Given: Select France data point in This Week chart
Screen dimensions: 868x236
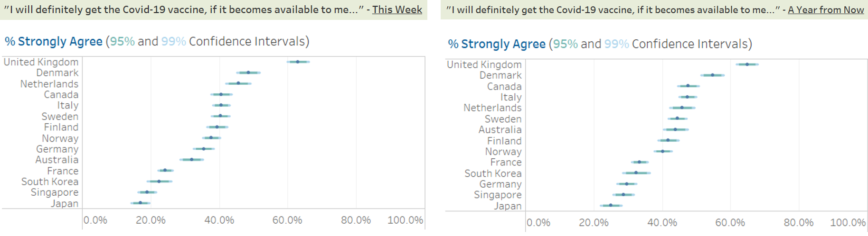Looking at the screenshot, I should [165, 170].
